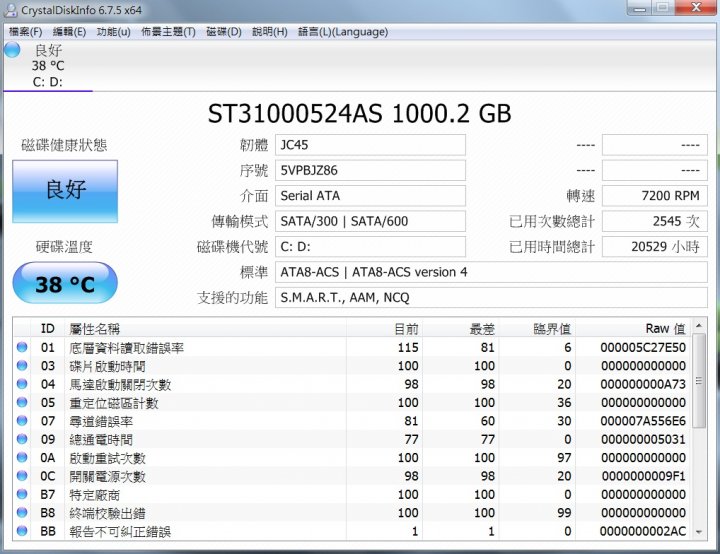
Task: Open the 功能(u) menu
Action: [113, 32]
